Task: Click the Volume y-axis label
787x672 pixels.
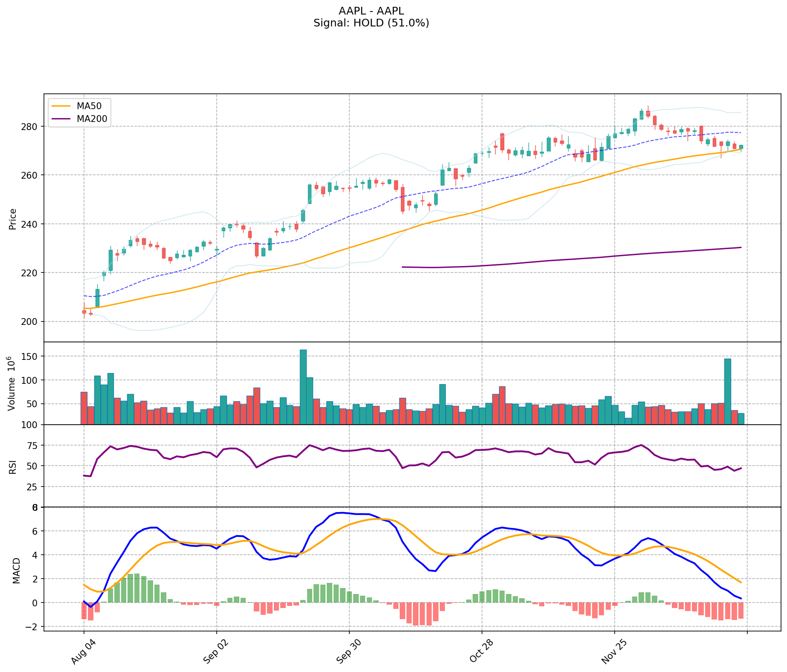Action: tap(12, 383)
